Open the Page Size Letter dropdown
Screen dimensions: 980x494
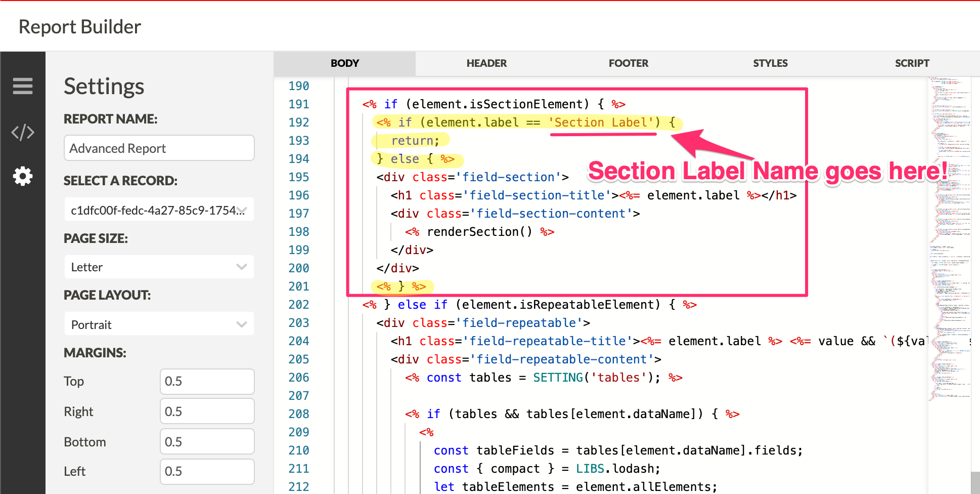click(x=159, y=267)
